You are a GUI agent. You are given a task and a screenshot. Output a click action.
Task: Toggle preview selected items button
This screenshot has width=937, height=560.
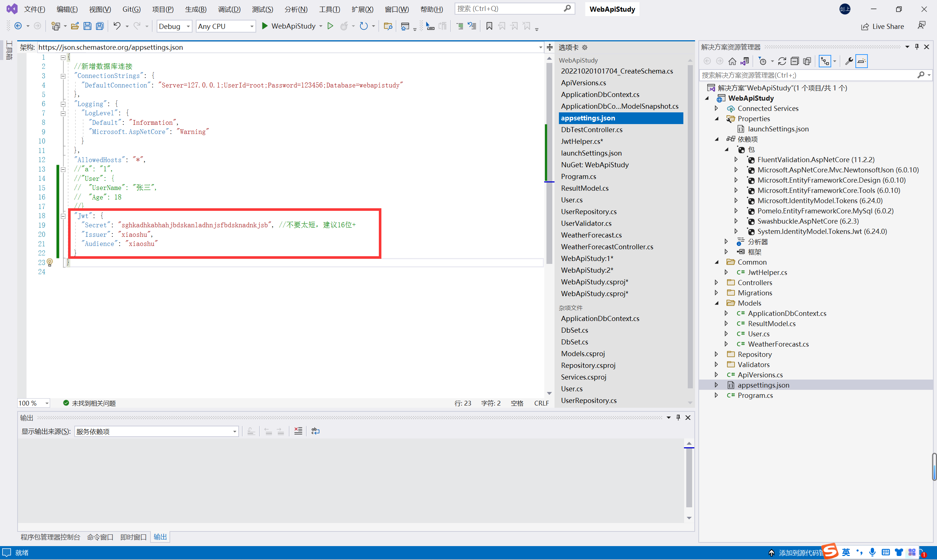[862, 61]
